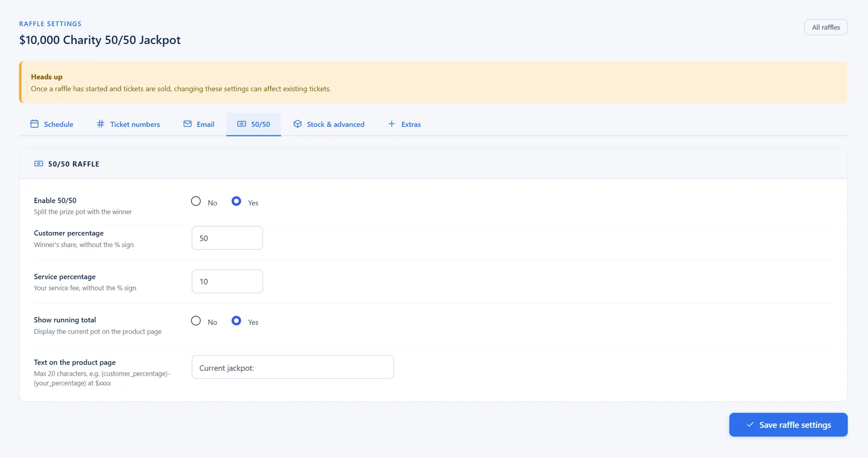This screenshot has height=458, width=868.
Task: Click the 'Heads up' notice heading
Action: coord(47,77)
